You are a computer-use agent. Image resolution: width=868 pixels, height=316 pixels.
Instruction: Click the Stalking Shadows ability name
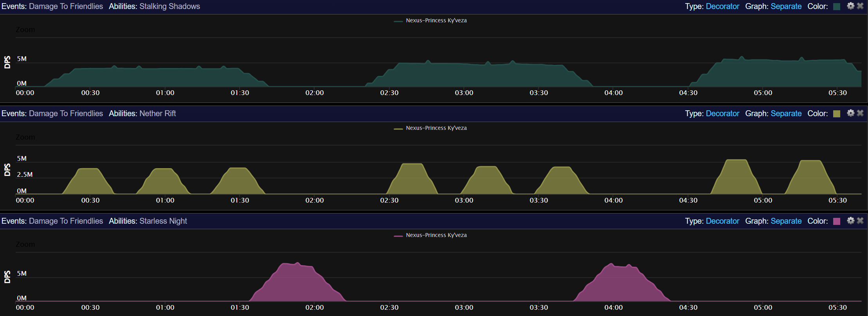(170, 6)
